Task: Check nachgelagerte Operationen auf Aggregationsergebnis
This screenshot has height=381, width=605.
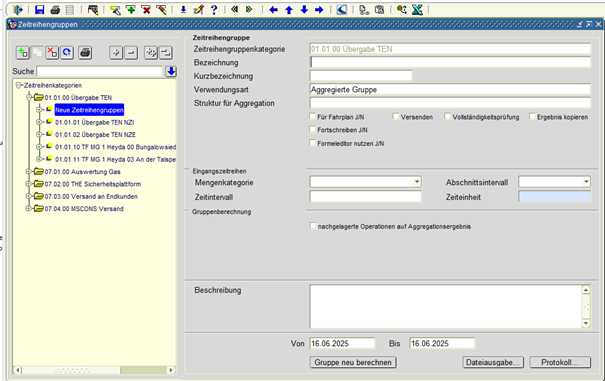Action: click(x=313, y=226)
